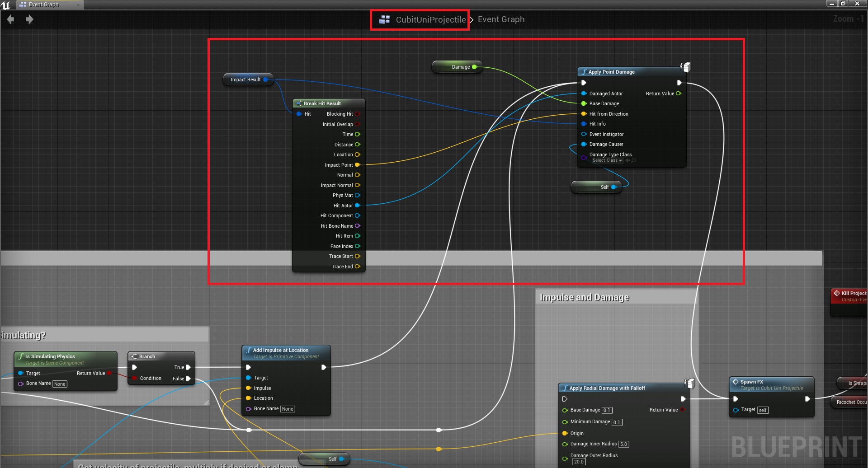Image resolution: width=868 pixels, height=468 pixels.
Task: Click the reset-to-default arrow next to Select Class
Action: pos(627,160)
